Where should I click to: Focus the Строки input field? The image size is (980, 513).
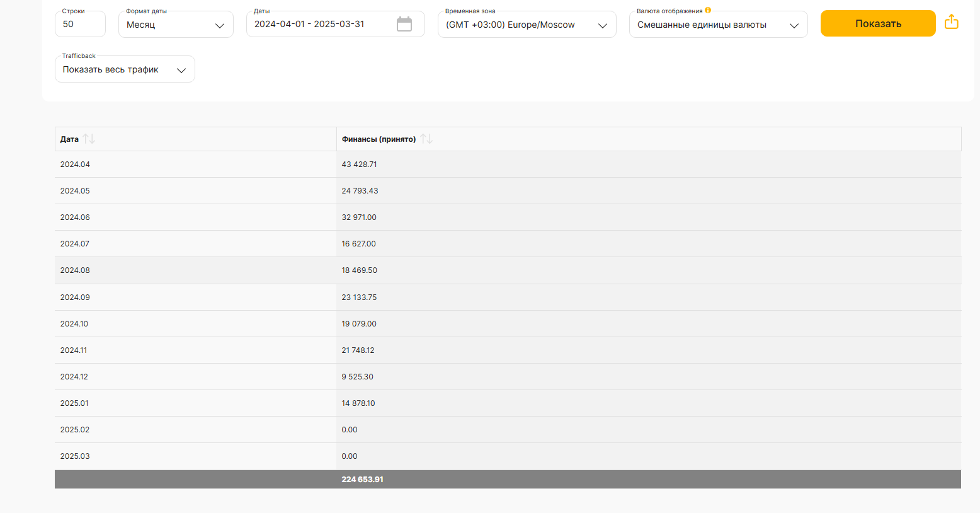pos(80,24)
